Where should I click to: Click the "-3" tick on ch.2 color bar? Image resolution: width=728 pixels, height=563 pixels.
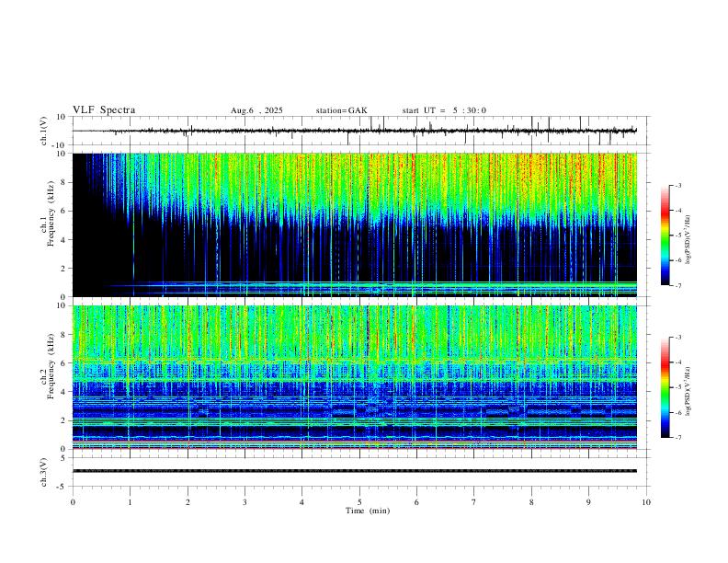pyautogui.click(x=678, y=338)
